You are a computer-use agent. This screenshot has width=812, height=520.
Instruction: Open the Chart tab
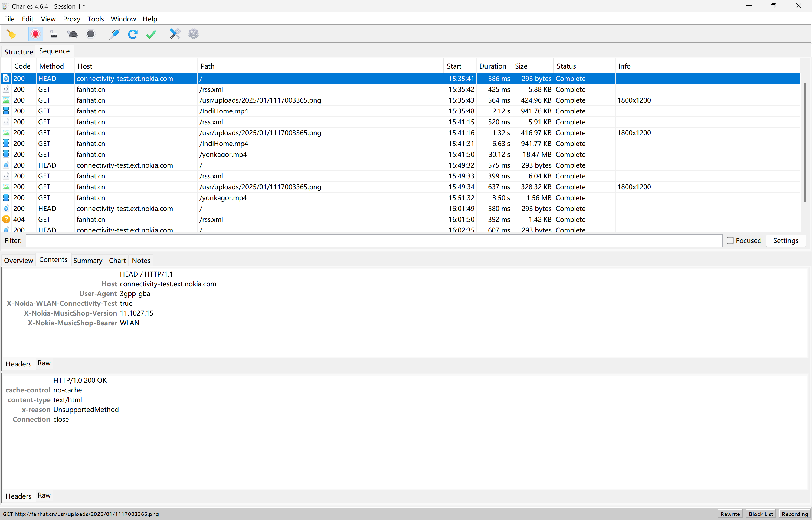[x=117, y=261]
